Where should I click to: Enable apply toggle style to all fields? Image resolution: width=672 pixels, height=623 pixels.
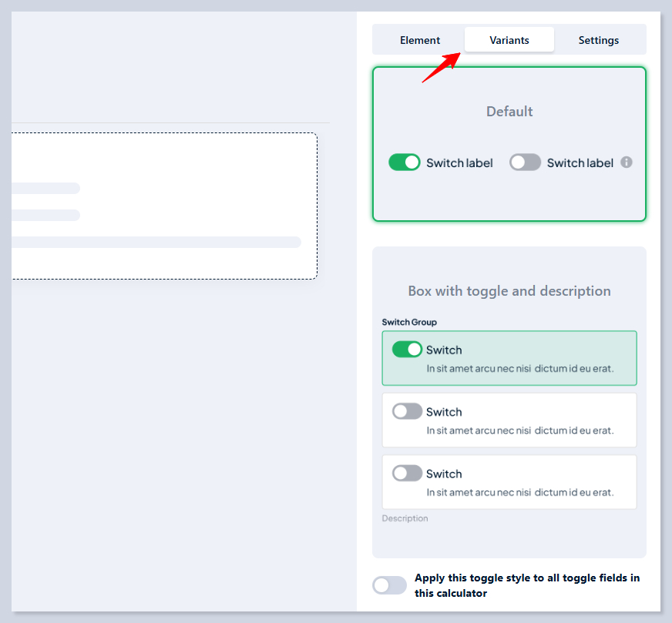tap(389, 585)
